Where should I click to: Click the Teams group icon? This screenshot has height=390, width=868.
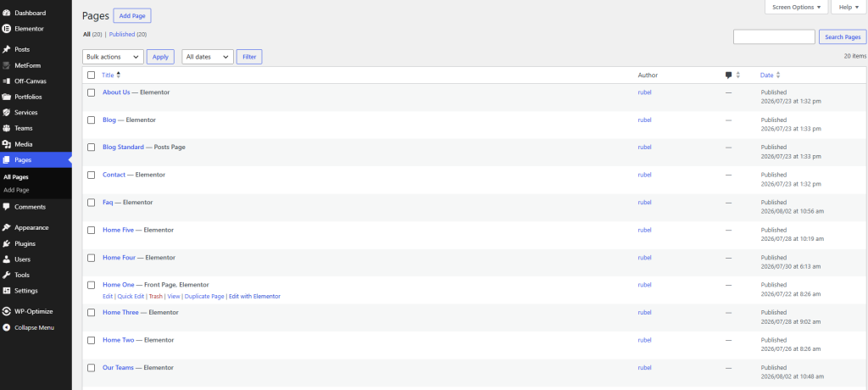pos(7,128)
